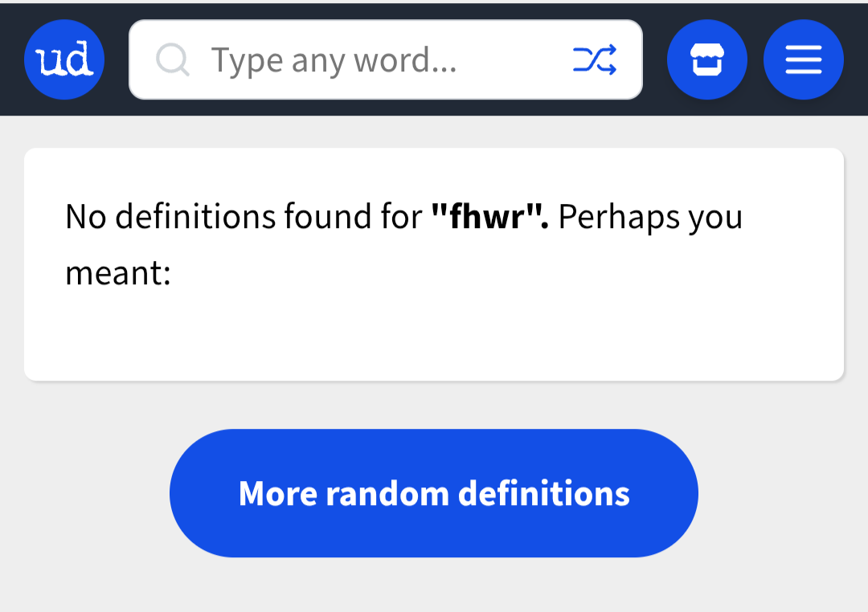The height and width of the screenshot is (612, 868).
Task: Open the hamburger menu
Action: click(804, 59)
